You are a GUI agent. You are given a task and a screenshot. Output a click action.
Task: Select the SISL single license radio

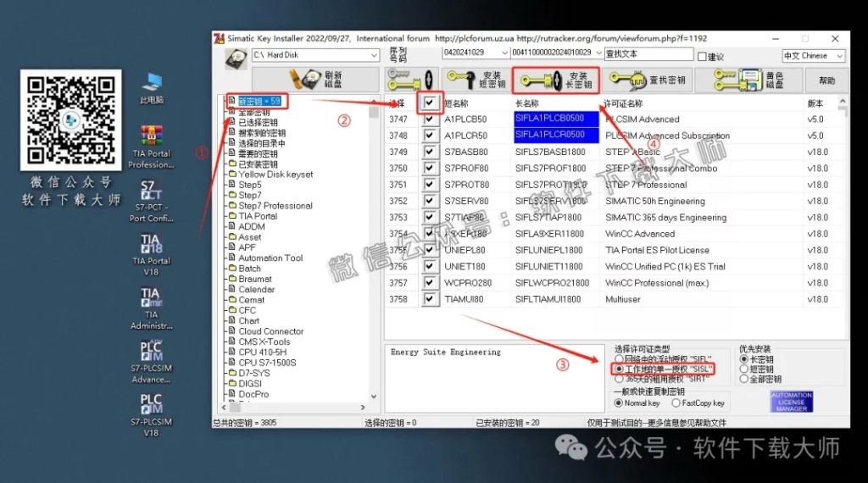pos(619,369)
